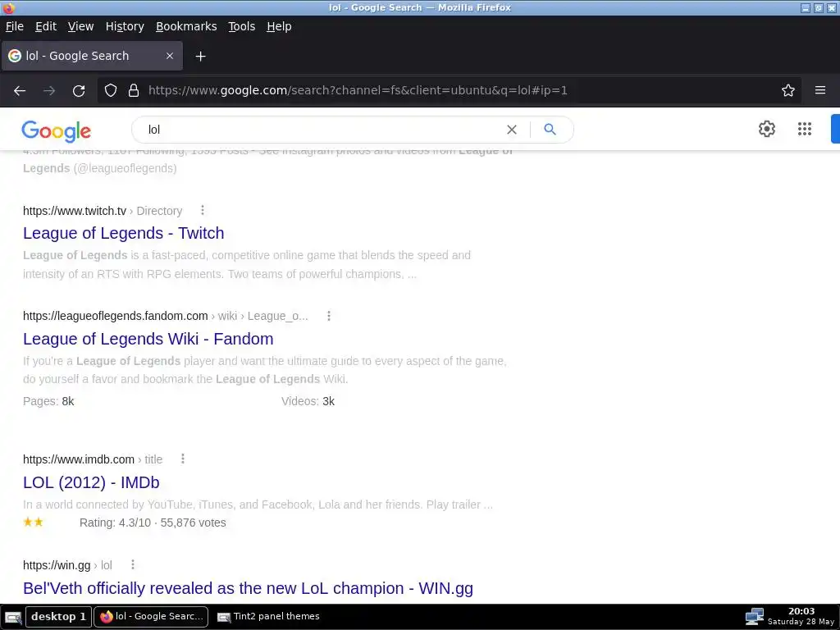Click the Videos: 3k text

pyautogui.click(x=308, y=400)
